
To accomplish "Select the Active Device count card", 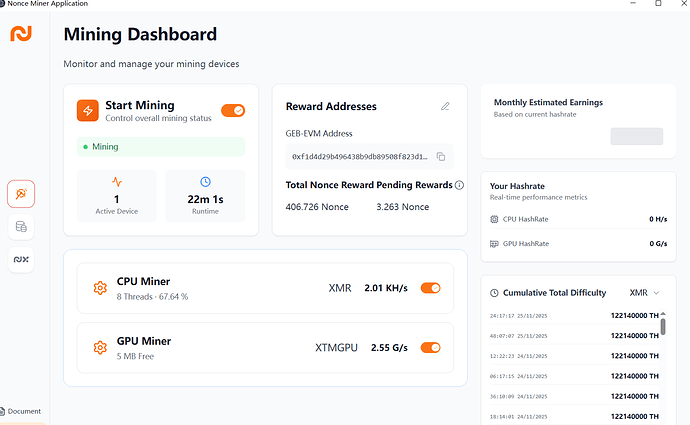I will (117, 195).
